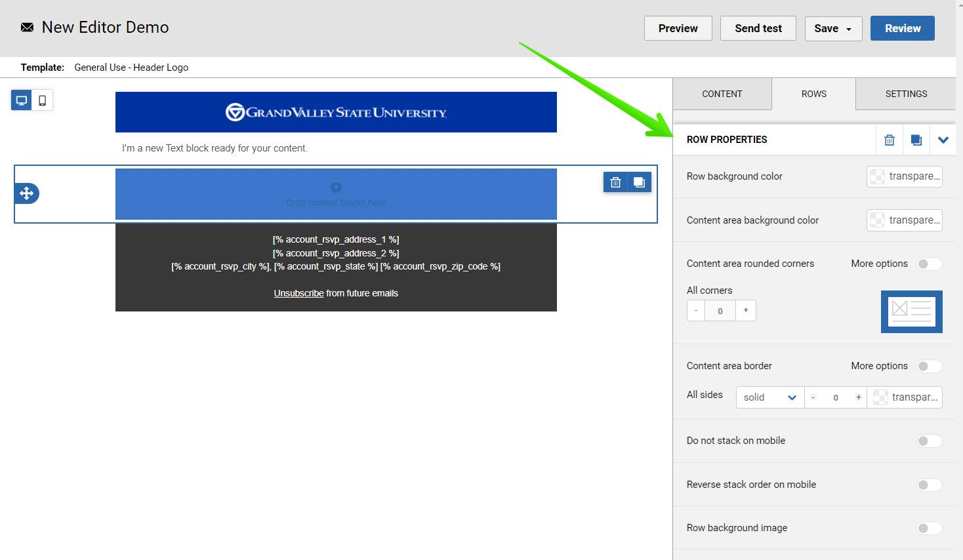Viewport: 963px width, 560px height.
Task: Collapse the Row Properties panel
Action: pyautogui.click(x=943, y=140)
